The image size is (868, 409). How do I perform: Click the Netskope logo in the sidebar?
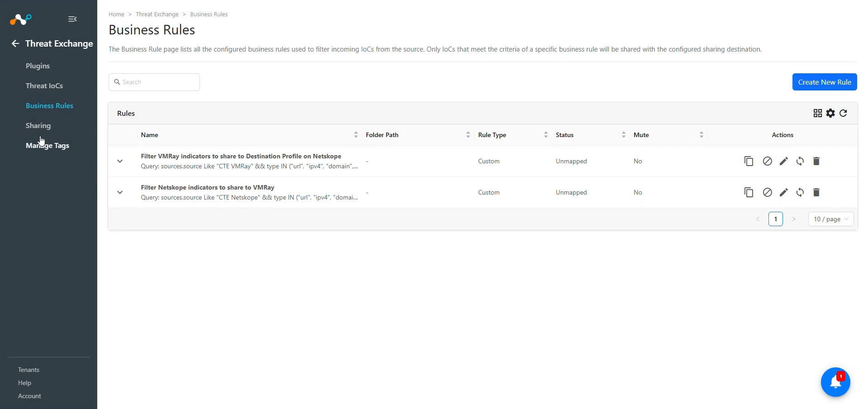[x=21, y=19]
